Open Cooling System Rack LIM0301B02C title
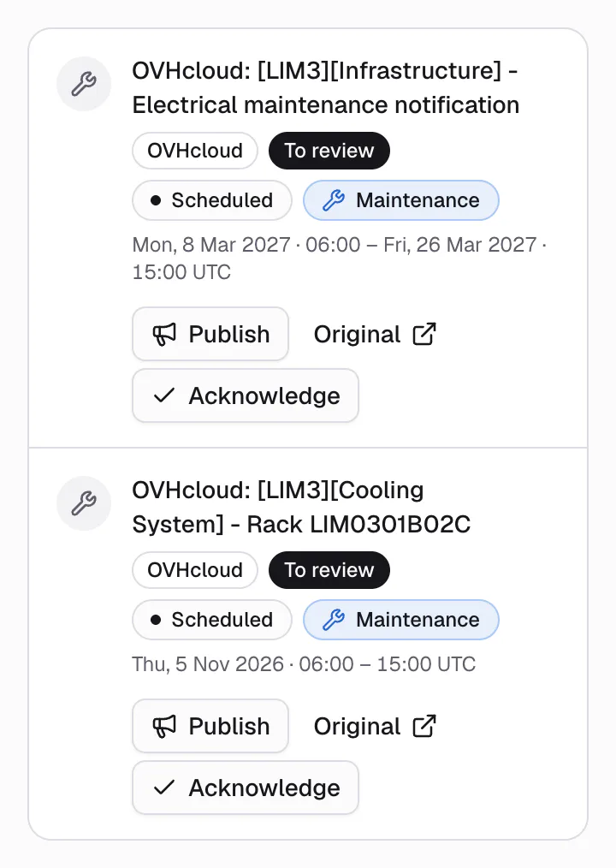The width and height of the screenshot is (616, 868). pos(301,507)
